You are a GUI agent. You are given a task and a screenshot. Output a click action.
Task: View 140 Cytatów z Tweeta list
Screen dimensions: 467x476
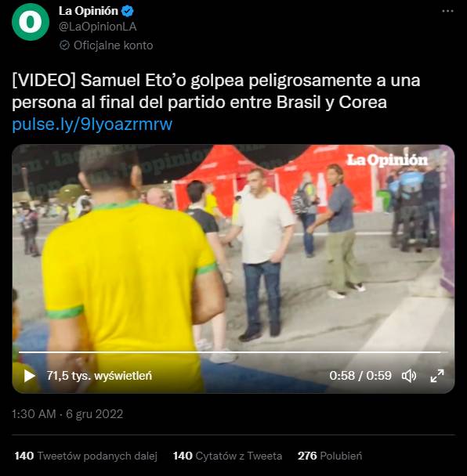pos(227,456)
